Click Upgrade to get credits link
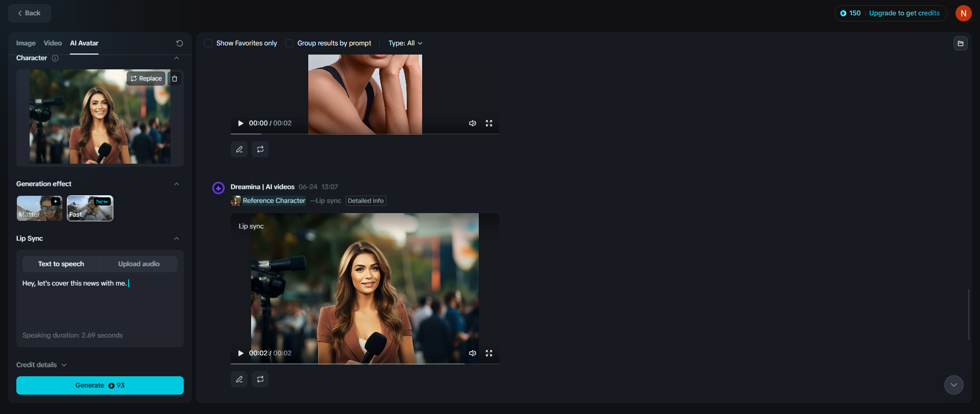This screenshot has width=980, height=414. (x=904, y=13)
